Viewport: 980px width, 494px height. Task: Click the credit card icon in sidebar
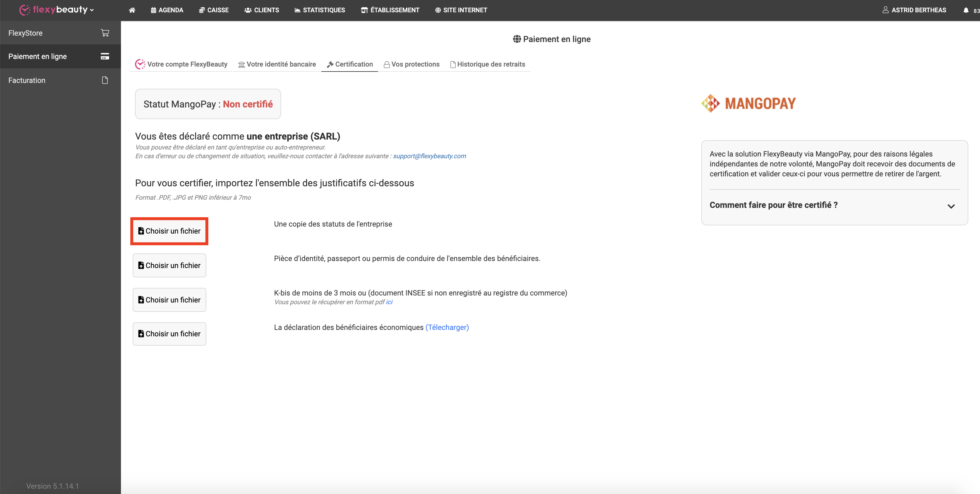105,56
